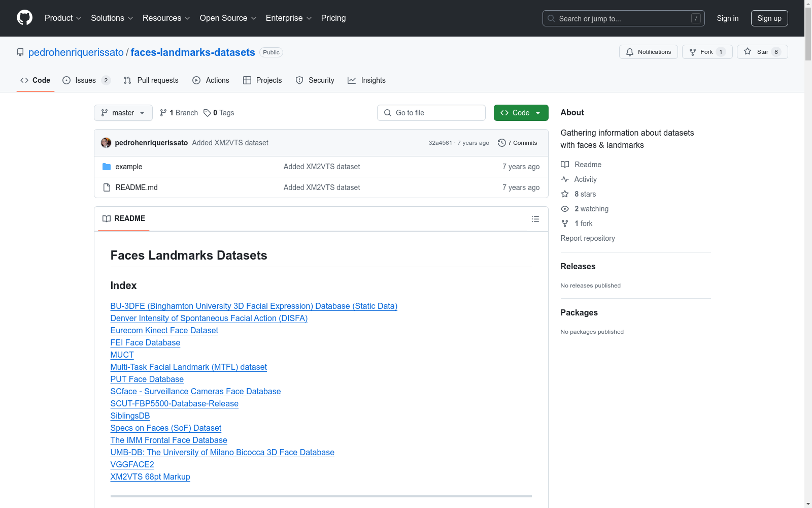Open the faces-landmarks-datasets repository link
This screenshot has width=812, height=508.
coord(193,52)
